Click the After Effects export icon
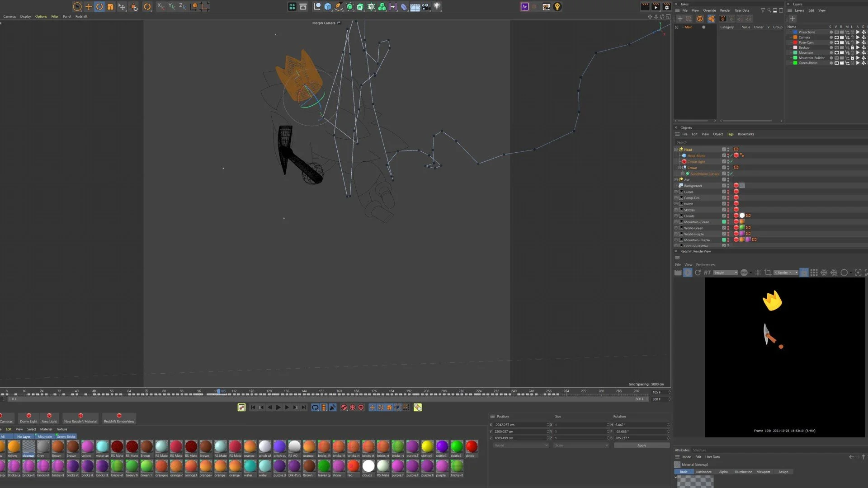This screenshot has width=868, height=488. tap(524, 7)
